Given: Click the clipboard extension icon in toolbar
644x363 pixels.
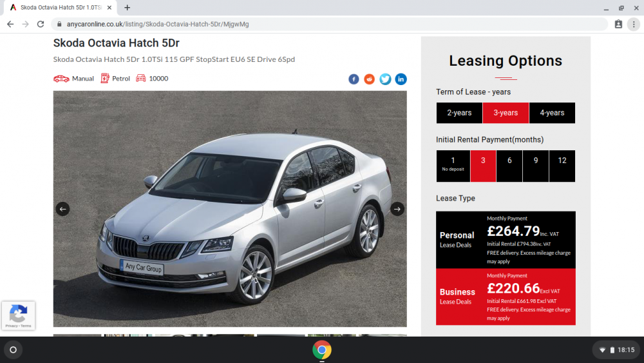Looking at the screenshot, I should [618, 25].
